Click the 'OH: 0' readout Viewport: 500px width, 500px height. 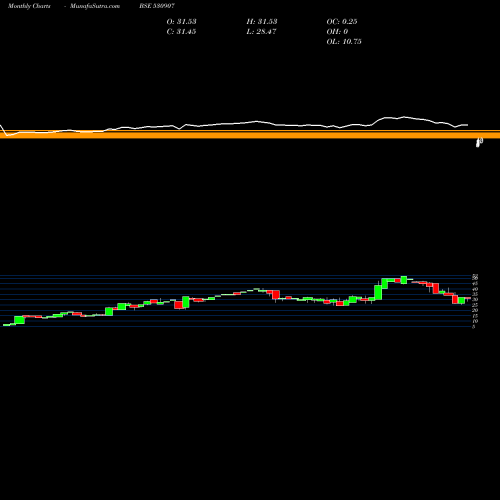(x=337, y=32)
